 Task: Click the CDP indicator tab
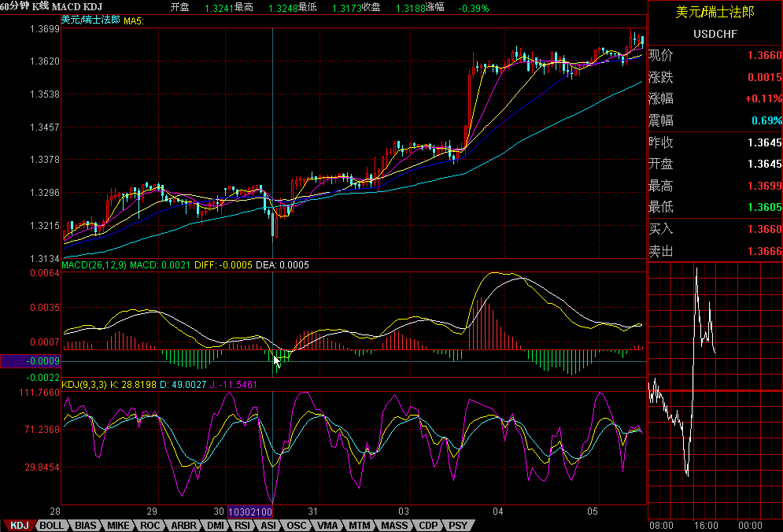[x=428, y=525]
